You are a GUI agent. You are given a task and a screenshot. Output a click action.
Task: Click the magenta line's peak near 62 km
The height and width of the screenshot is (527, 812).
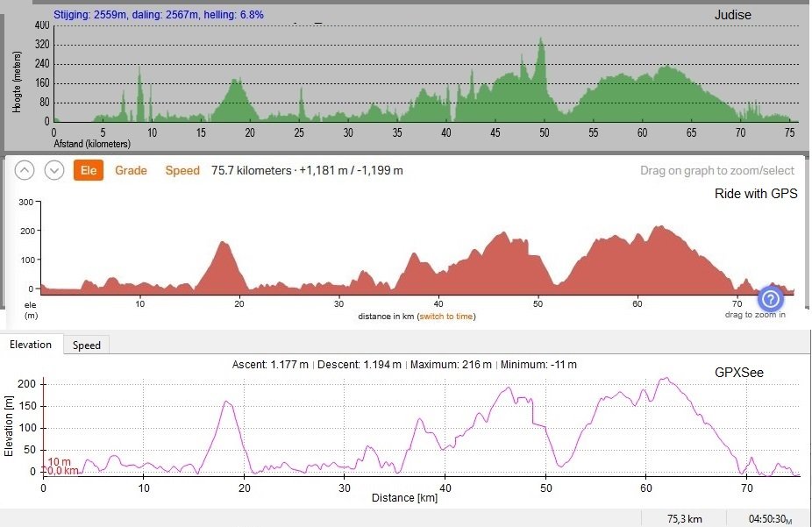[x=667, y=379]
